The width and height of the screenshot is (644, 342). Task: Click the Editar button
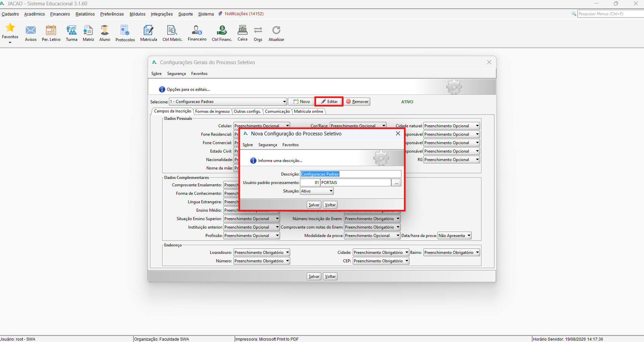329,102
